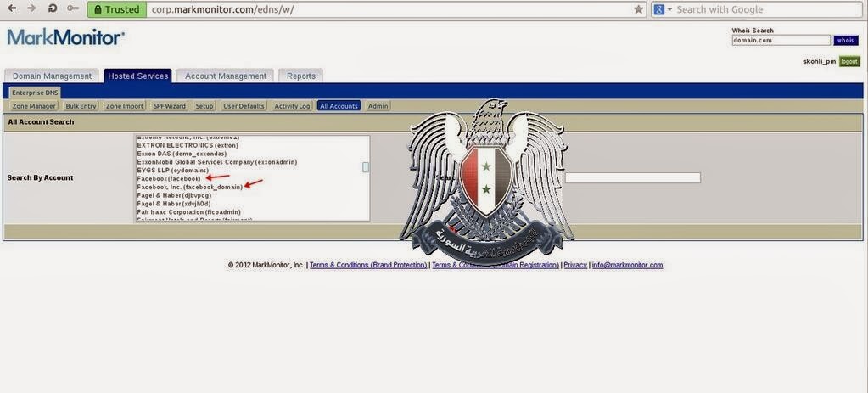
Task: Go back with browser back arrow
Action: [x=12, y=8]
